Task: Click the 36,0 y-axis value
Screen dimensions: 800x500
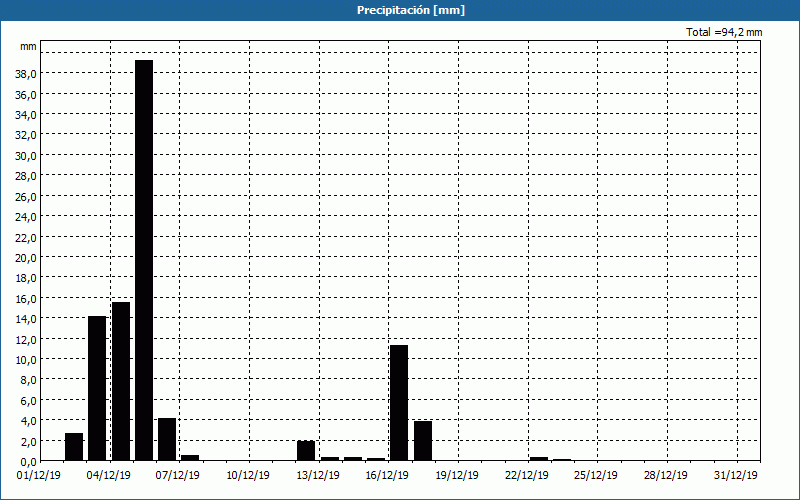Action: coord(26,94)
